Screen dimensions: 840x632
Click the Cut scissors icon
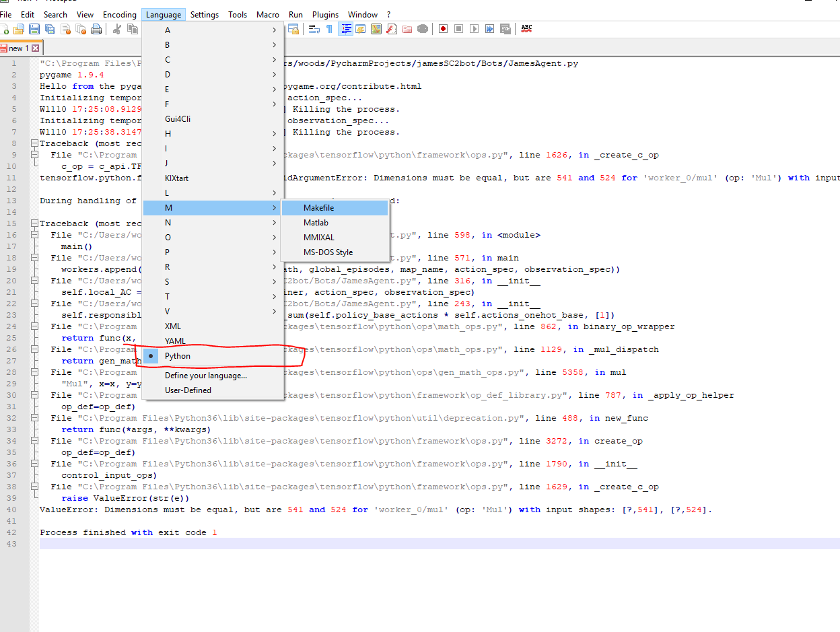(116, 29)
